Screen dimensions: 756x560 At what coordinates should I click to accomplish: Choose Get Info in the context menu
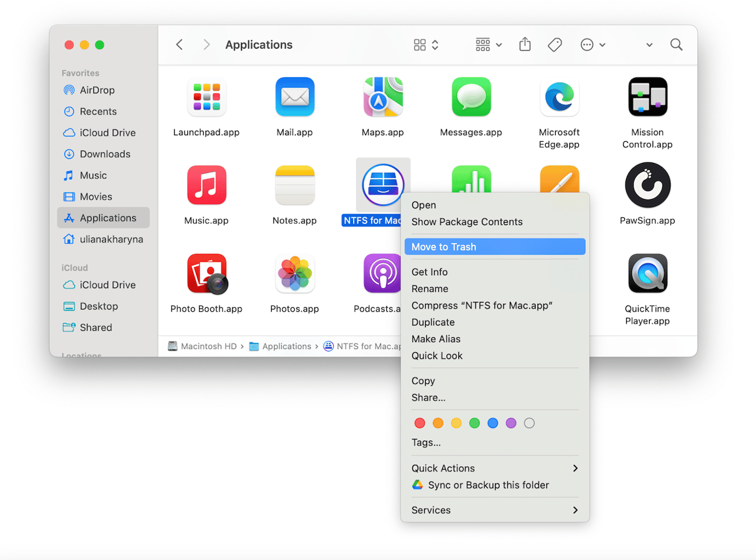(x=430, y=272)
